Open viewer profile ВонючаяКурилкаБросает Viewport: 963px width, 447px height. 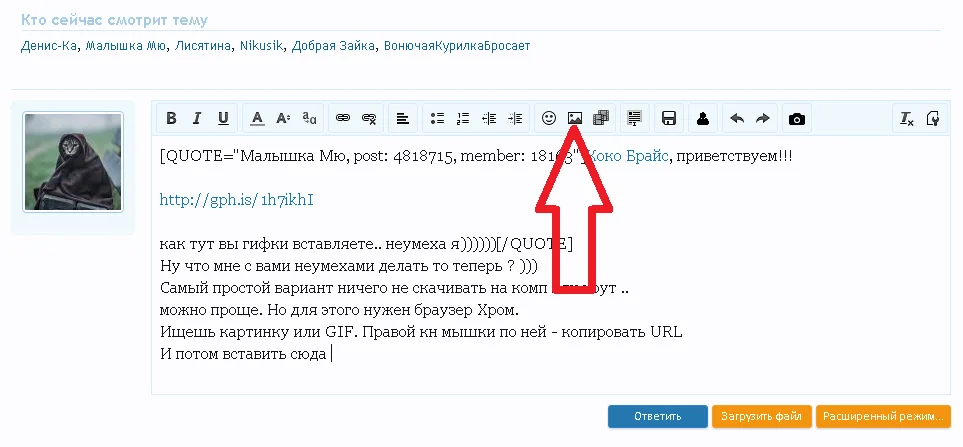coord(457,46)
